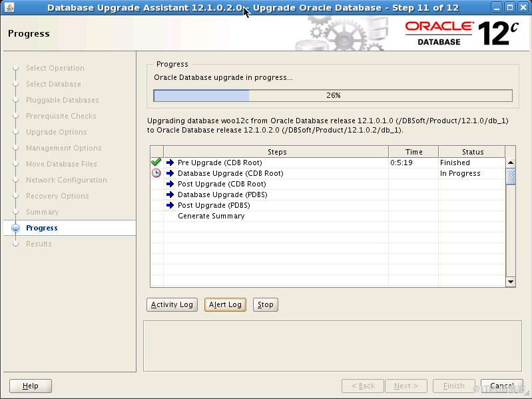Open the Activity Log
Screen dimensions: 532x399
pos(172,304)
